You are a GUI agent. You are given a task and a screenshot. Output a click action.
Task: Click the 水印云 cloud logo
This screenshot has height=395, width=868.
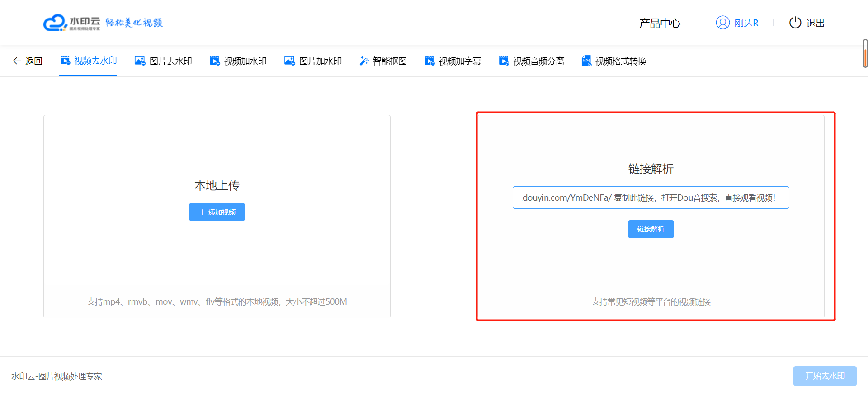click(55, 23)
